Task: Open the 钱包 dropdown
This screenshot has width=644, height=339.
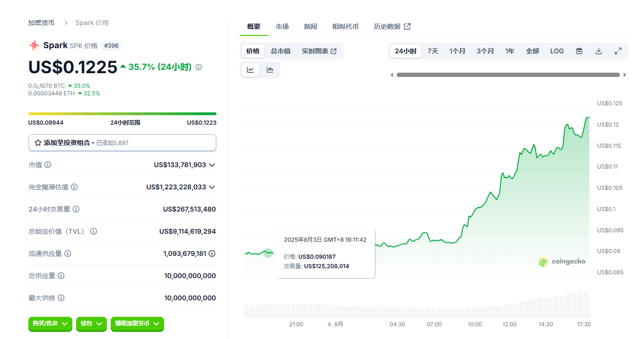Action: click(91, 323)
